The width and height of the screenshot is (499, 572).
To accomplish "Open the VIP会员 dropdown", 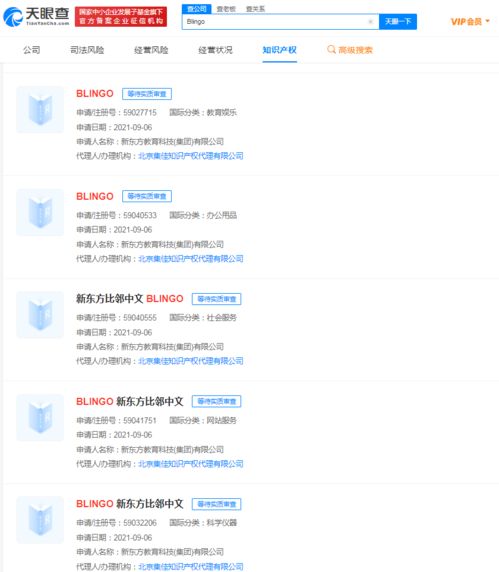I will click(470, 22).
